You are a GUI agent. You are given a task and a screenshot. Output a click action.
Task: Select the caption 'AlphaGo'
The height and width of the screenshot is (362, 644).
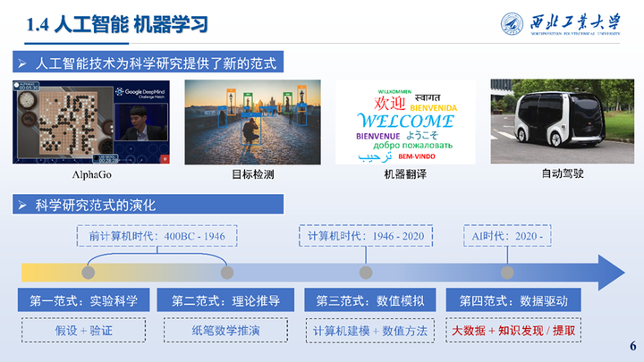tap(91, 174)
